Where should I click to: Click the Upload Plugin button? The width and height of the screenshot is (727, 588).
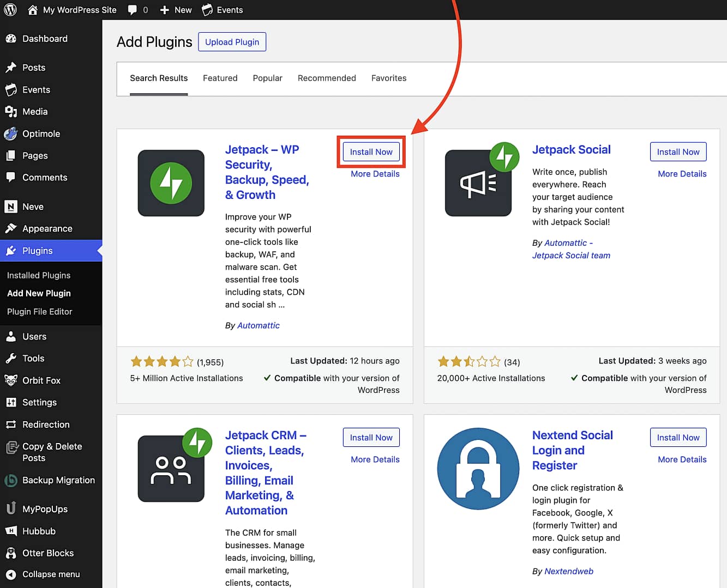coord(232,42)
